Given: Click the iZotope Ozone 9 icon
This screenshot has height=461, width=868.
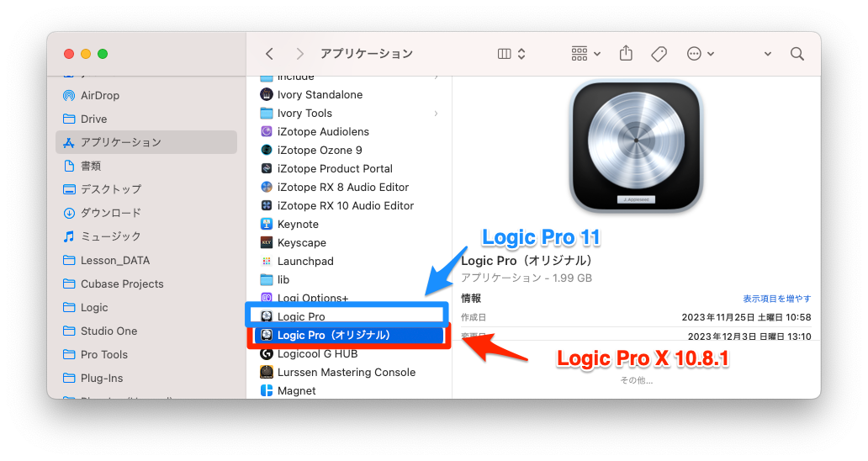Looking at the screenshot, I should pos(267,150).
